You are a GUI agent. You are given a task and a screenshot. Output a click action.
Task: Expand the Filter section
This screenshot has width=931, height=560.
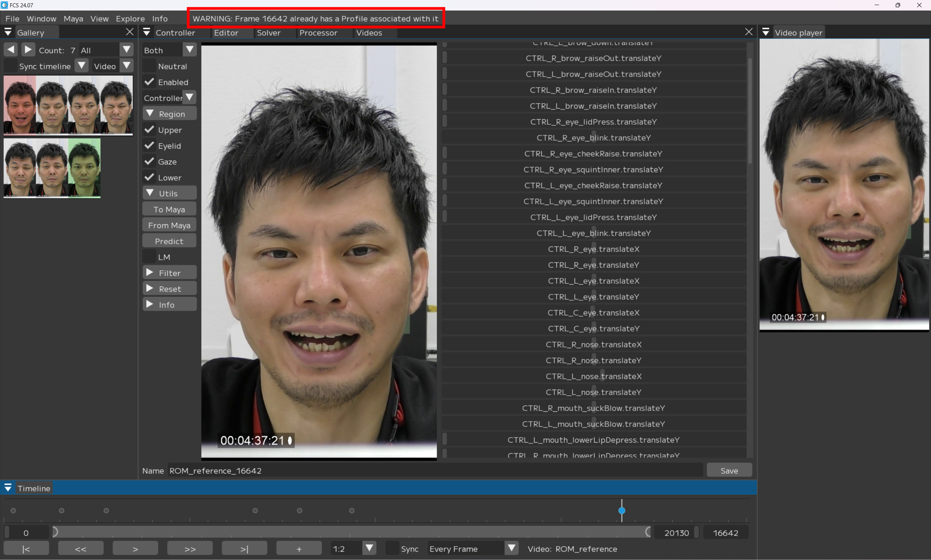169,273
